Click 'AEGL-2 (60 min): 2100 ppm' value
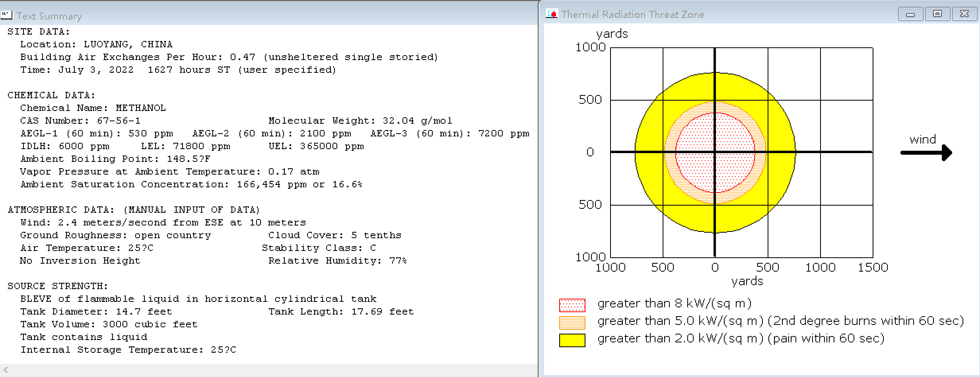This screenshot has height=377, width=980. point(272,133)
